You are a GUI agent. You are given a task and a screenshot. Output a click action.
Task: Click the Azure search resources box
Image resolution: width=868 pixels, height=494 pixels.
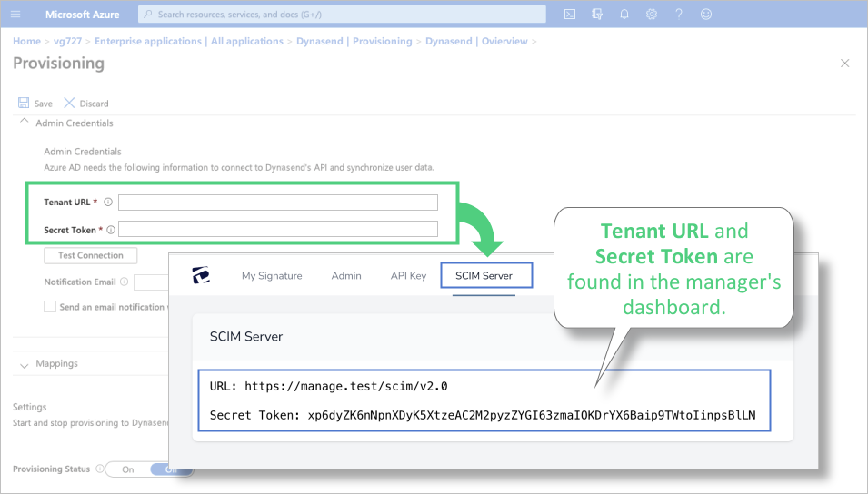pyautogui.click(x=342, y=15)
